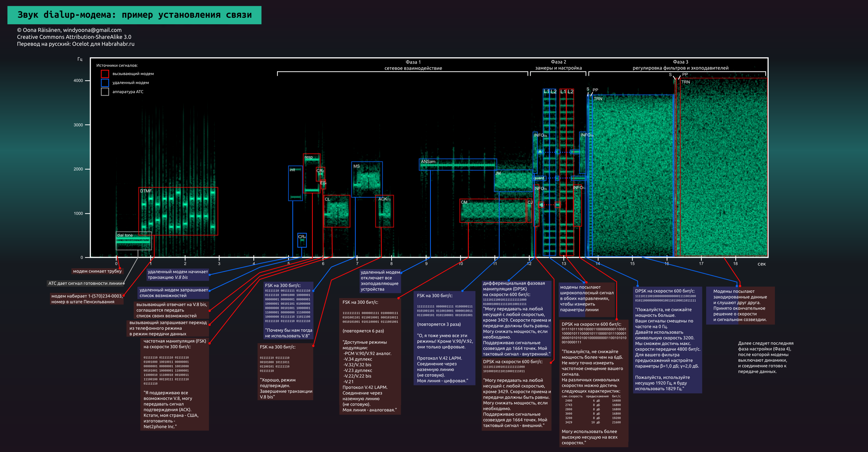The height and width of the screenshot is (452, 868).
Task: Click the 'CJ' signal label
Action: tap(530, 202)
